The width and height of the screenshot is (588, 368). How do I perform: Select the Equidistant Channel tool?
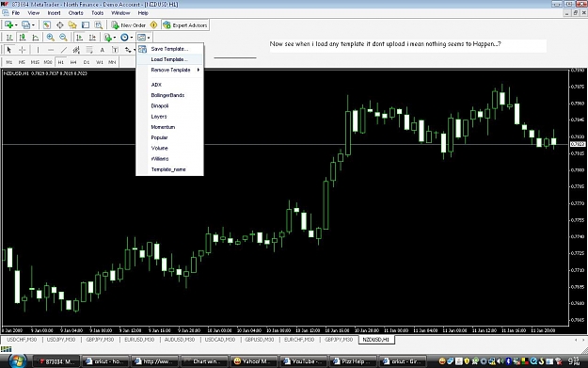tap(76, 50)
